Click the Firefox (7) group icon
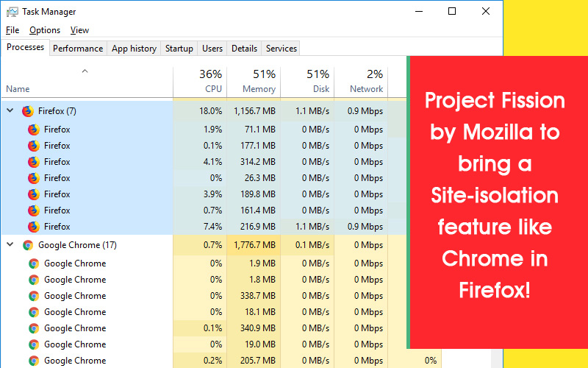 pos(28,111)
